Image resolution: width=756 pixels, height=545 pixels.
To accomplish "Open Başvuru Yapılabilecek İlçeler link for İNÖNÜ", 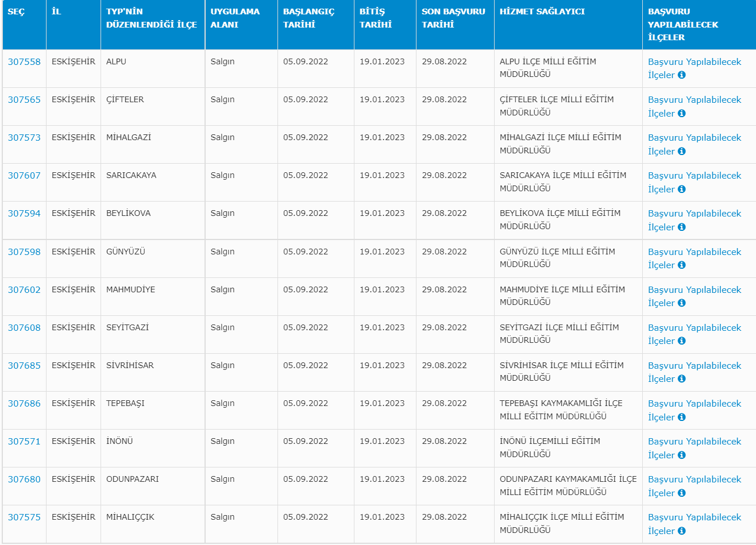I will (695, 442).
